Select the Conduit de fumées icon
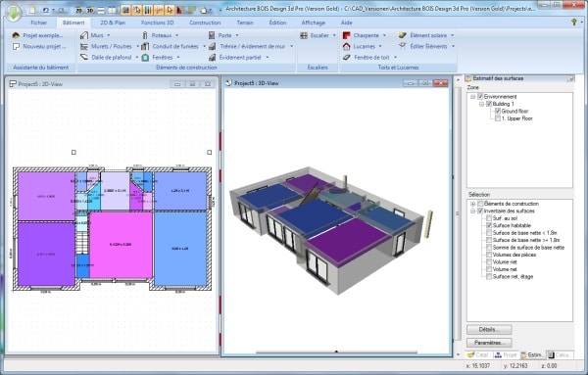Viewport: 588px width, 375px height. [145, 46]
